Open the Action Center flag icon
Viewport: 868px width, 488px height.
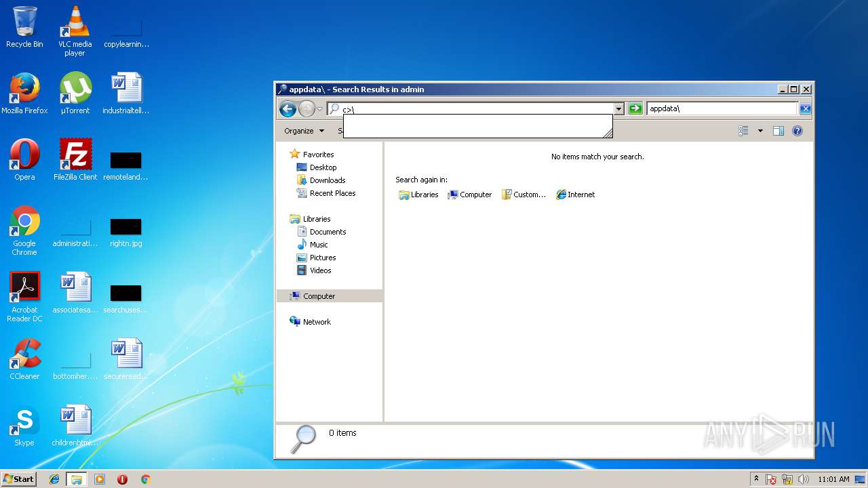772,479
